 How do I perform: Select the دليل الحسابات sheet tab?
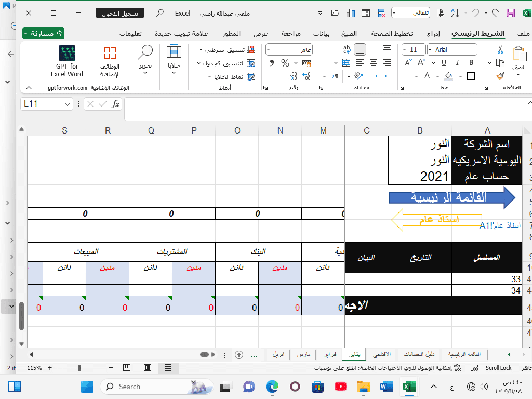click(419, 354)
